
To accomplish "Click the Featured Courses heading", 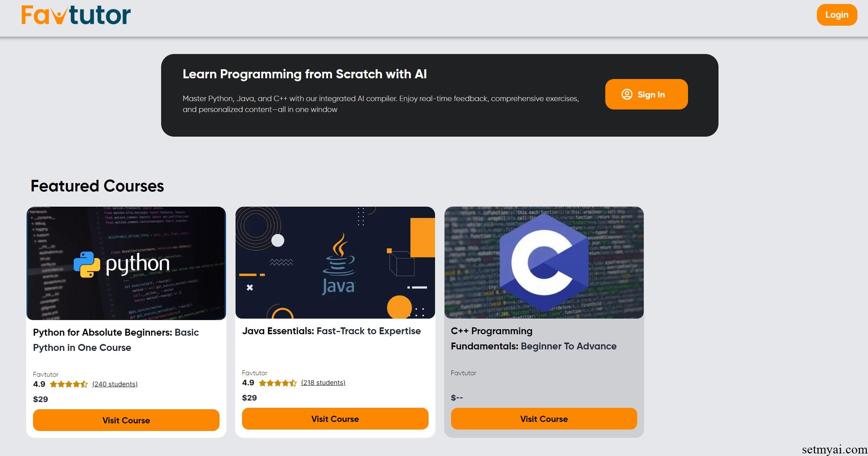I will 97,186.
